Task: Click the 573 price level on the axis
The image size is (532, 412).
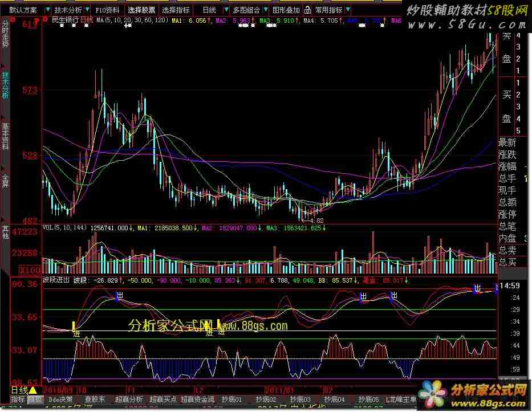Action: pyautogui.click(x=30, y=90)
